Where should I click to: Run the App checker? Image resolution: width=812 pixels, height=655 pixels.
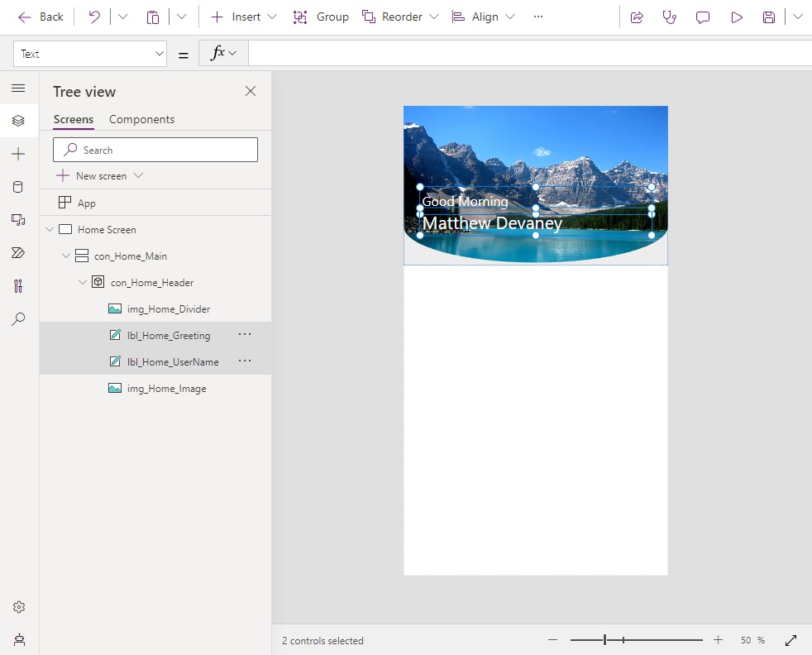pyautogui.click(x=670, y=17)
